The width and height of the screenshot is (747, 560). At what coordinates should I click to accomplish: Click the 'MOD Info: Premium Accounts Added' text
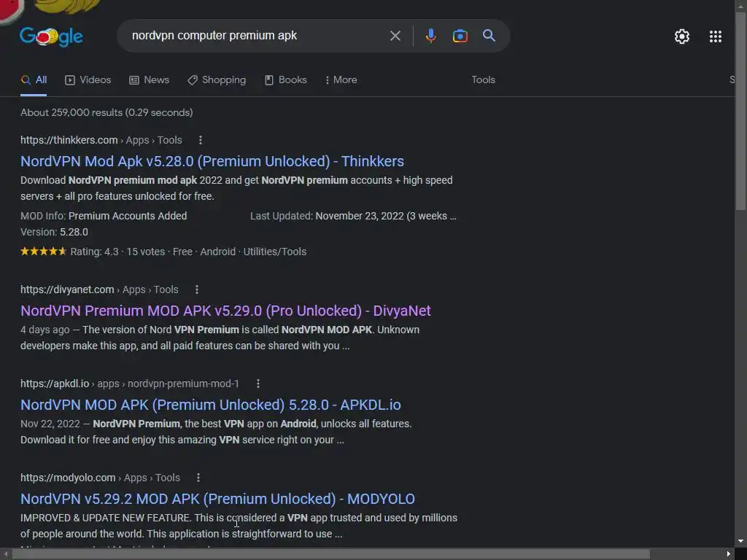[x=104, y=216]
